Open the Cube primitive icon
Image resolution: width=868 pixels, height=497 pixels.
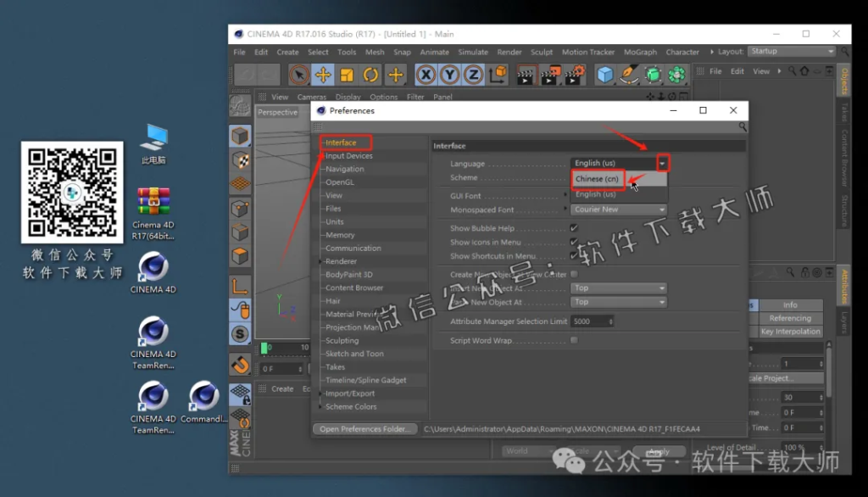tap(604, 75)
